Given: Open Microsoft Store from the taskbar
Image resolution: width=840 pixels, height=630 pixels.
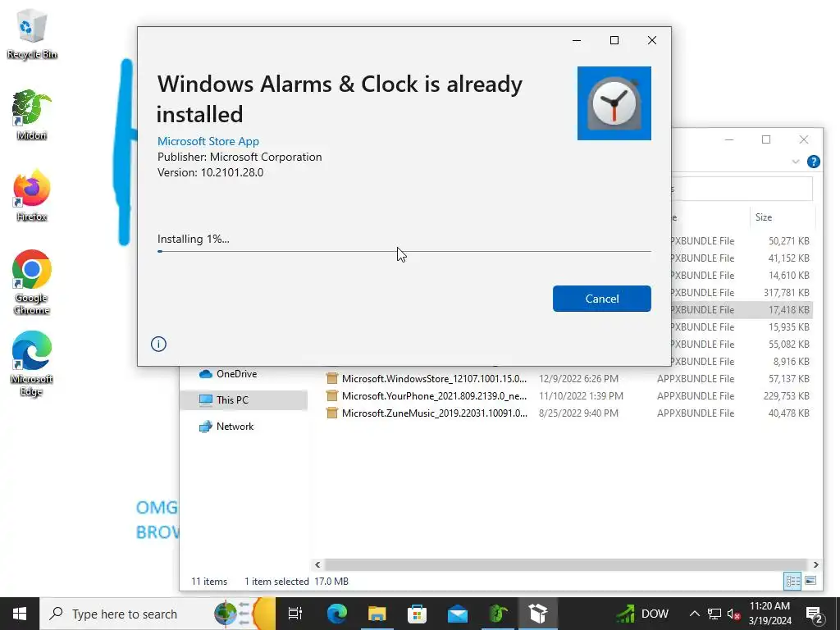Looking at the screenshot, I should 417,614.
